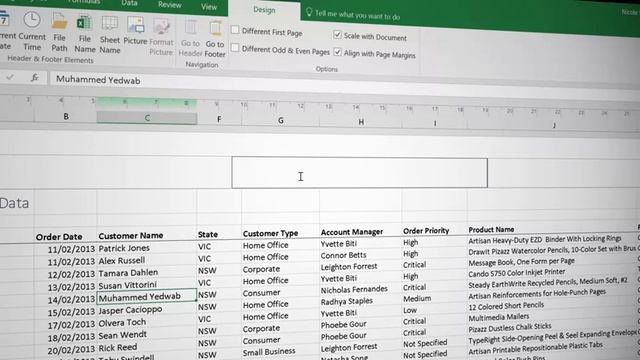Image resolution: width=640 pixels, height=360 pixels.
Task: Click the Medium priority cell
Action: 417,299
